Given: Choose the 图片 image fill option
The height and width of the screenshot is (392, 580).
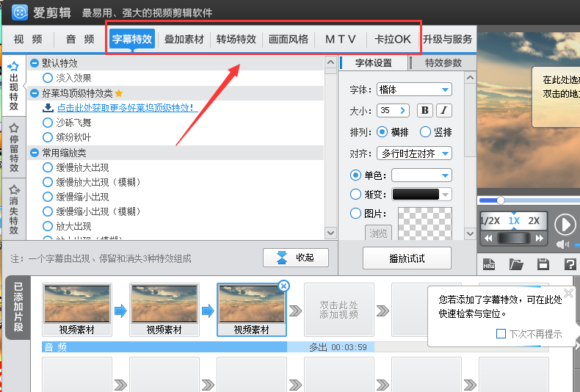Looking at the screenshot, I should click(x=355, y=214).
